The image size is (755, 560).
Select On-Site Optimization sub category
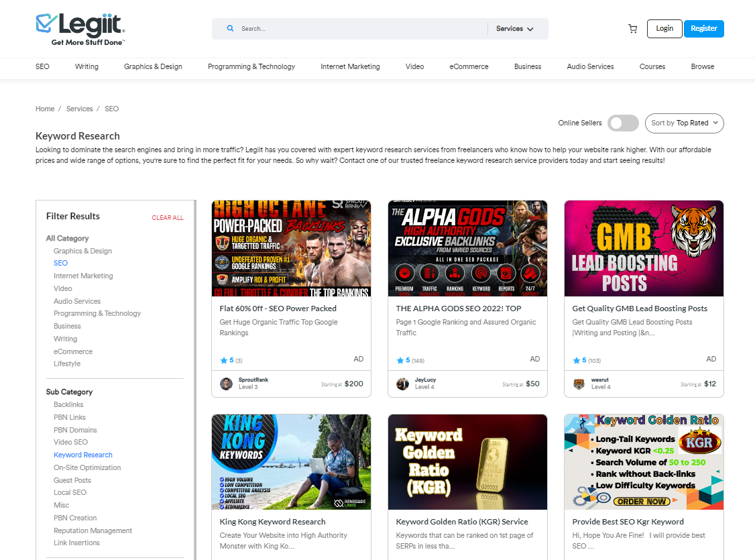87,467
